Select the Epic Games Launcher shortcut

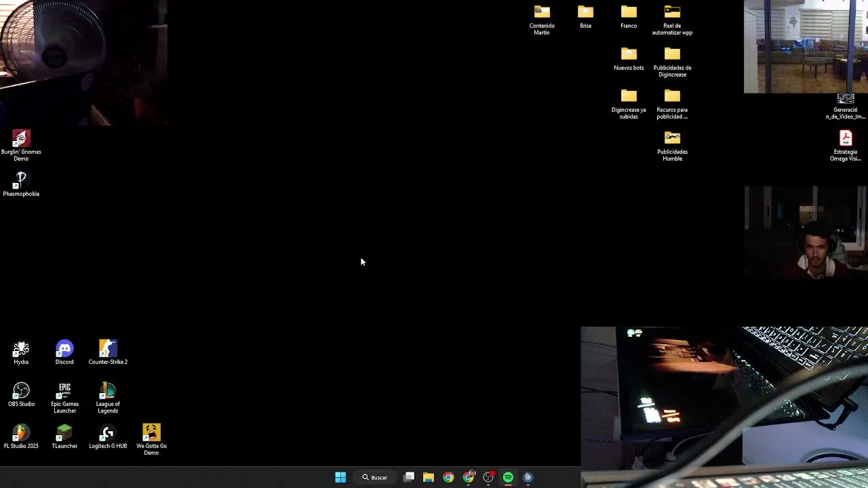pos(64,398)
